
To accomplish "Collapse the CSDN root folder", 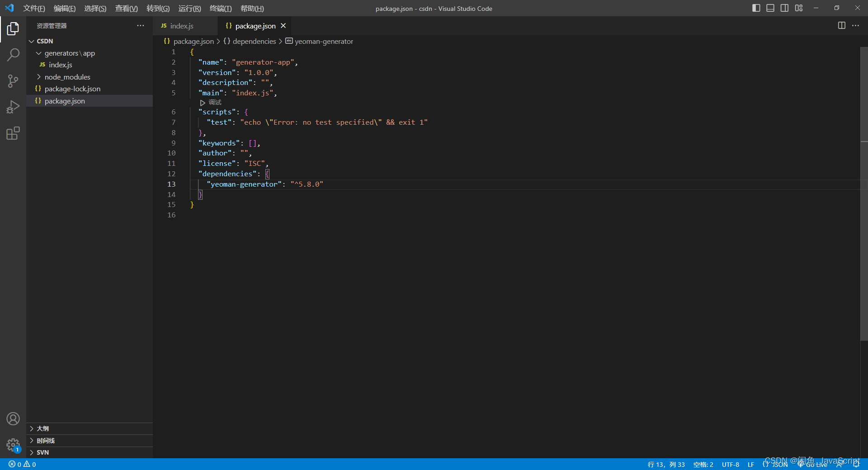I will 90,41.
